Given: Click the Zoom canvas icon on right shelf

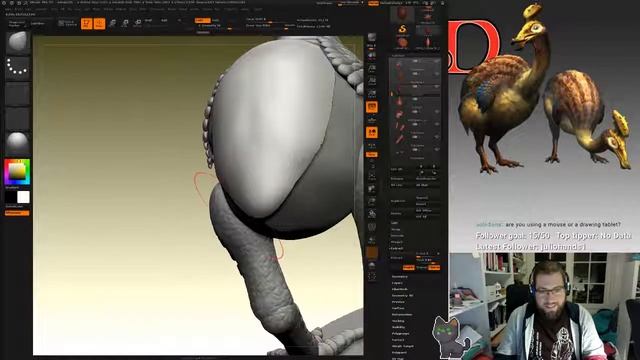Looking at the screenshot, I should pos(372,69).
